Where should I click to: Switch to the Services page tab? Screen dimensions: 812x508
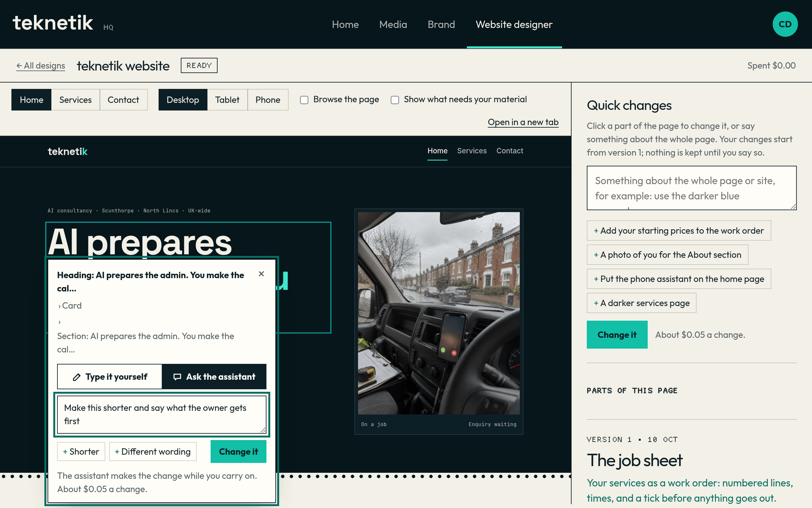coord(75,100)
